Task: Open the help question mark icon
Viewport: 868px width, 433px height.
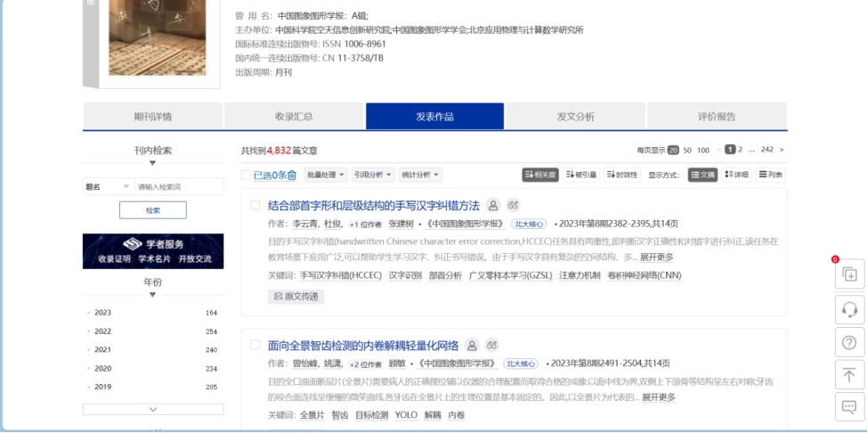Action: point(849,342)
